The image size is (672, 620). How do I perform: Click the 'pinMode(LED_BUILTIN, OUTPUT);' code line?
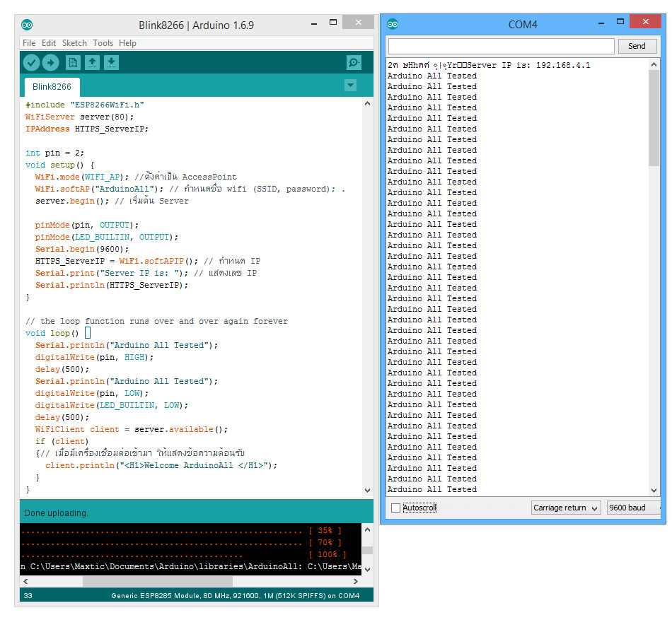(x=107, y=237)
